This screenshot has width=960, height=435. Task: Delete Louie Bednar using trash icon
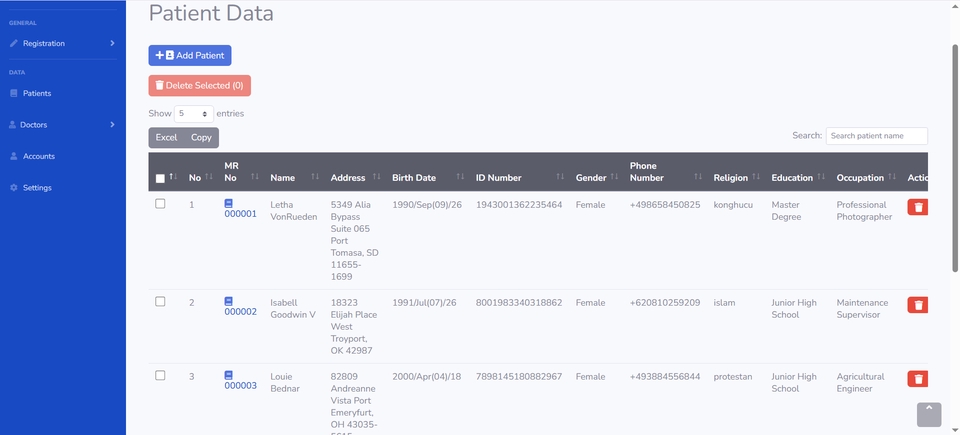(x=917, y=378)
